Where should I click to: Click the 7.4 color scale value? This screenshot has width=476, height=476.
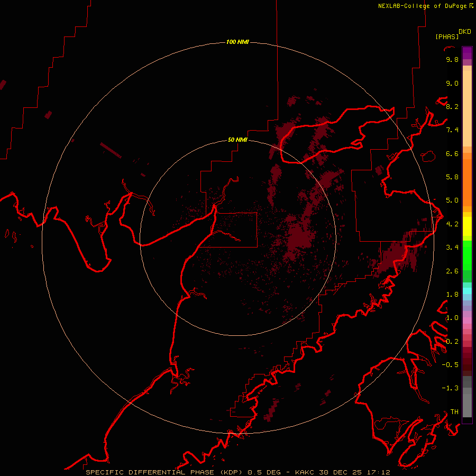pyautogui.click(x=452, y=130)
